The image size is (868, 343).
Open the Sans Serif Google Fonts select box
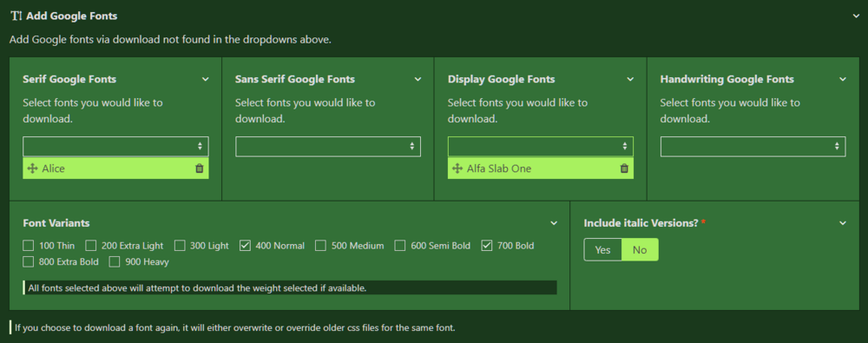coord(328,146)
